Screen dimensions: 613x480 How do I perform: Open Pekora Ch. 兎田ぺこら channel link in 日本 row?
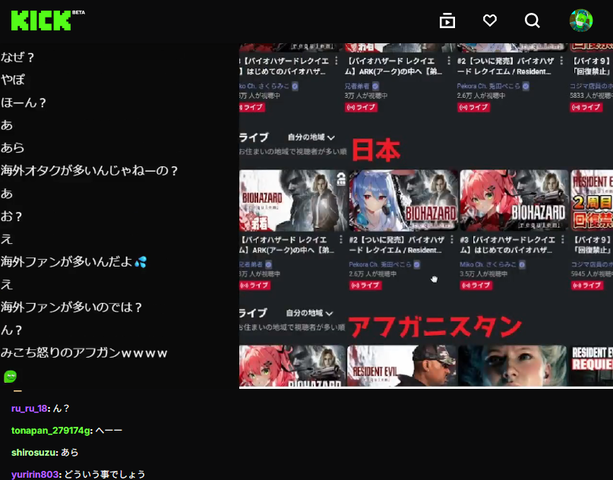380,265
